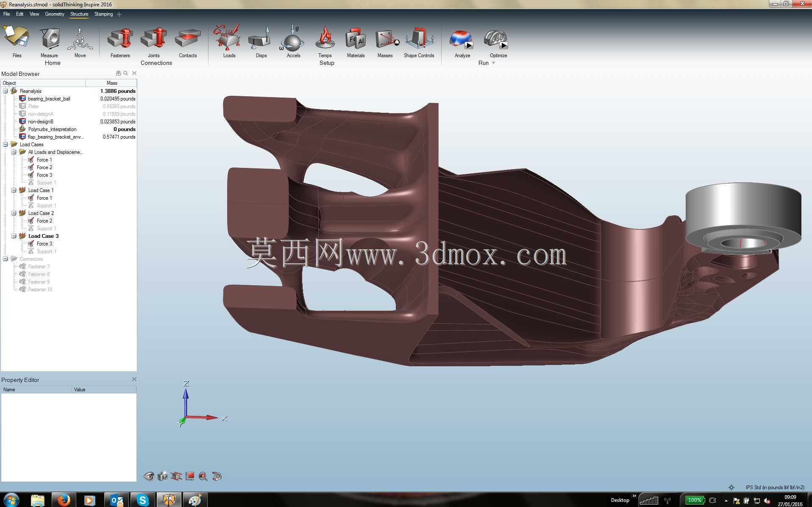Click the Windows Start button
The width and height of the screenshot is (812, 507).
click(11, 500)
